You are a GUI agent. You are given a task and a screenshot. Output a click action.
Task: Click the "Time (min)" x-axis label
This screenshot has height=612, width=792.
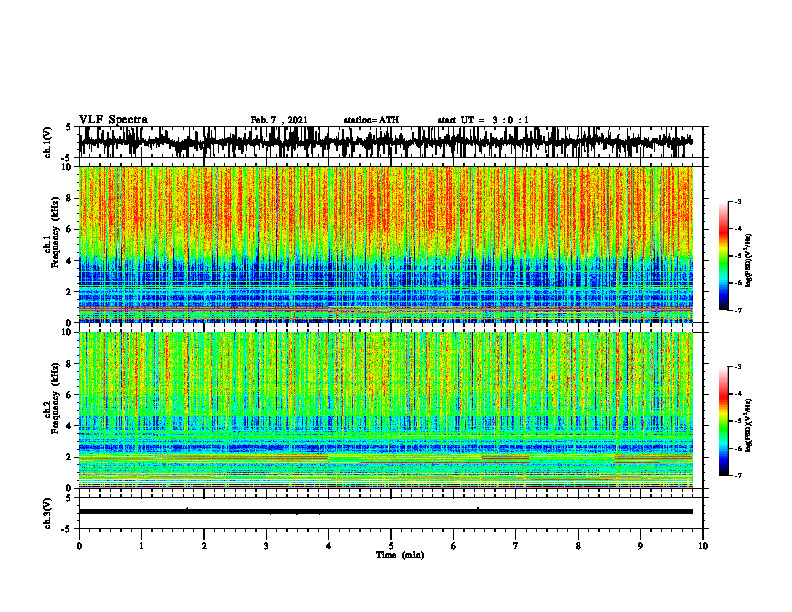[400, 555]
